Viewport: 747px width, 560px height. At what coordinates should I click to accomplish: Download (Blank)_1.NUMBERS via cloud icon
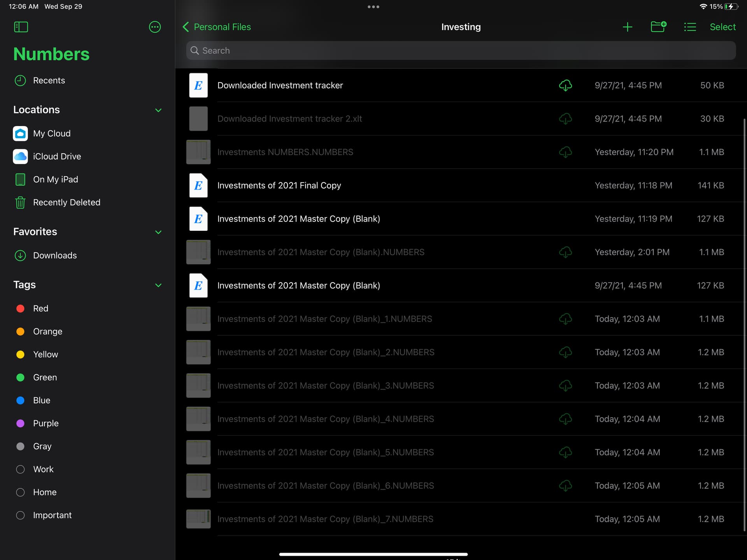click(x=565, y=319)
